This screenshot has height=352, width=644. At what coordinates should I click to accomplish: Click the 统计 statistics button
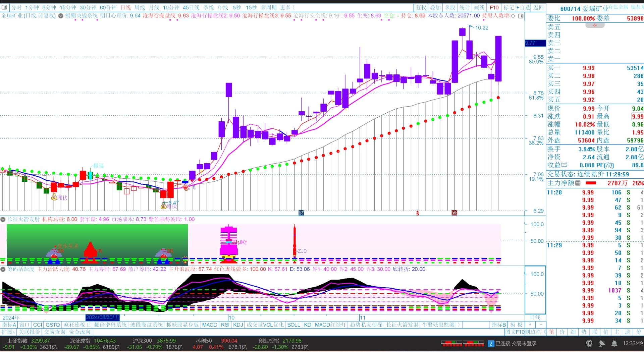[x=465, y=7]
